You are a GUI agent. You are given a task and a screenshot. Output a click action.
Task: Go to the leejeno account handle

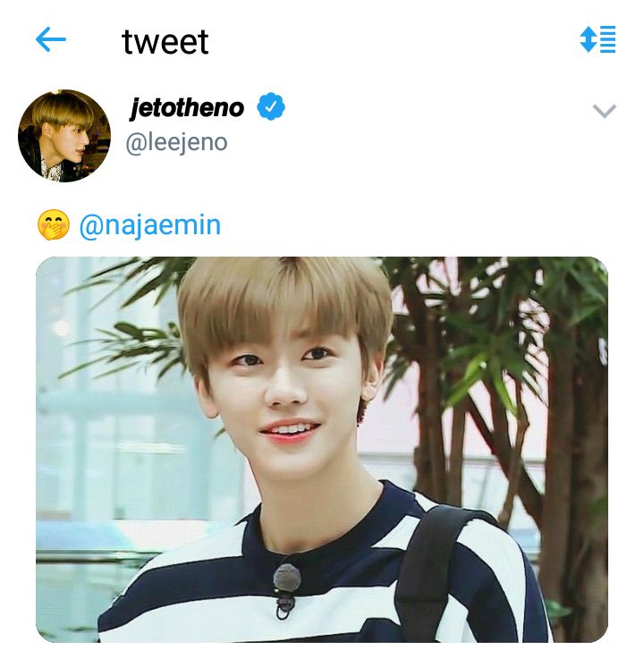[177, 142]
